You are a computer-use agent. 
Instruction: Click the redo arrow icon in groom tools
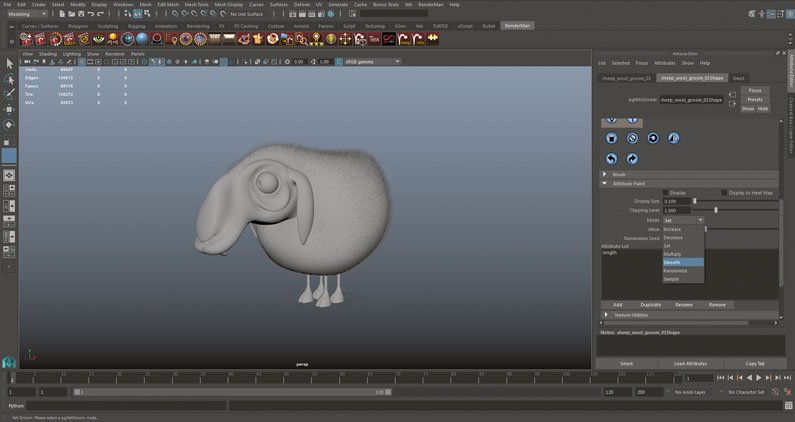click(x=632, y=159)
